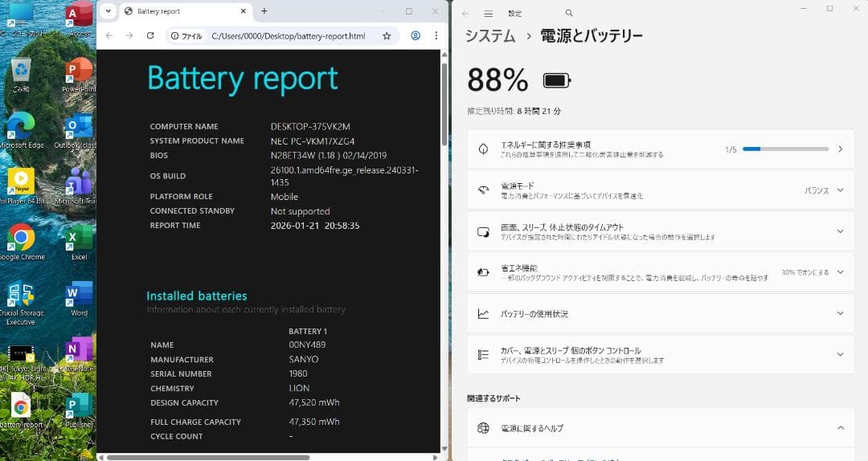Click the report time 2026-01-21 20:58:35
The height and width of the screenshot is (461, 868).
point(315,226)
